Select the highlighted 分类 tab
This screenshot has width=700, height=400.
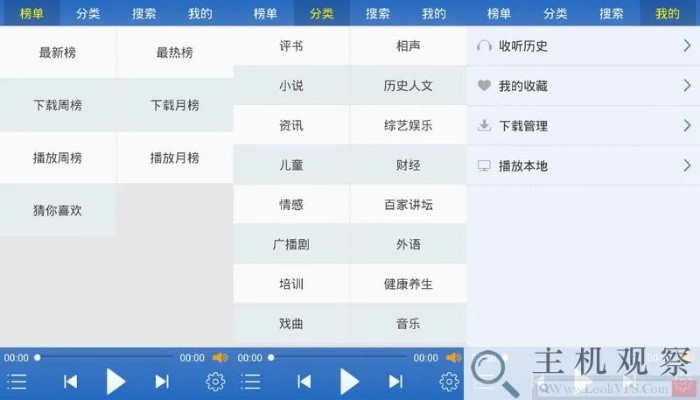(x=321, y=13)
